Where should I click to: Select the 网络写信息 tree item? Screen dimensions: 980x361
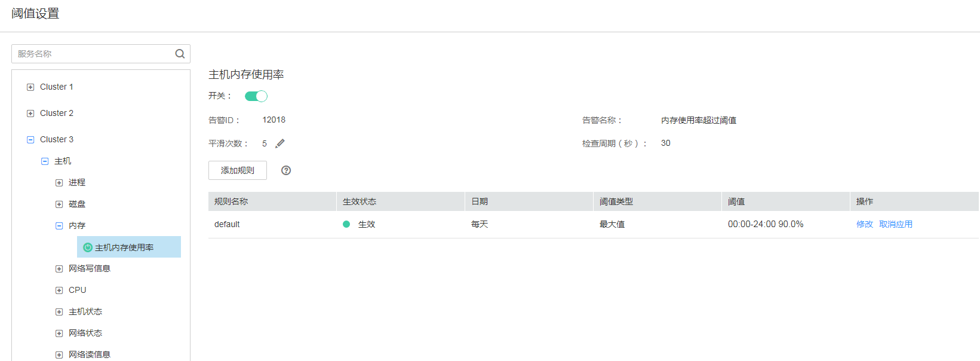(90, 269)
